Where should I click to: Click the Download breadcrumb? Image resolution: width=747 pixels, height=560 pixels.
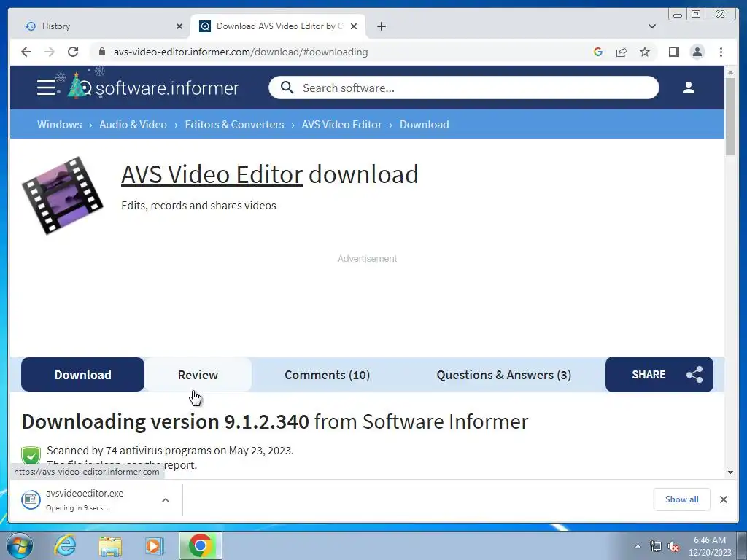coord(424,124)
